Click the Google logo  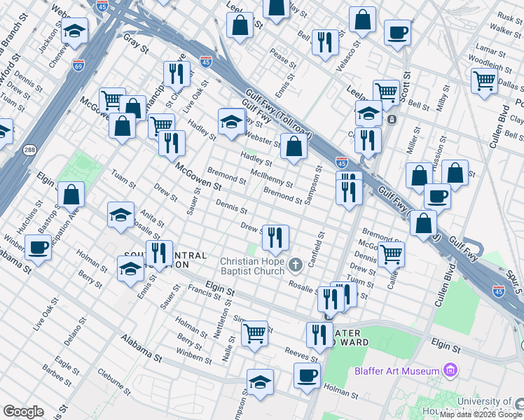coord(23,412)
